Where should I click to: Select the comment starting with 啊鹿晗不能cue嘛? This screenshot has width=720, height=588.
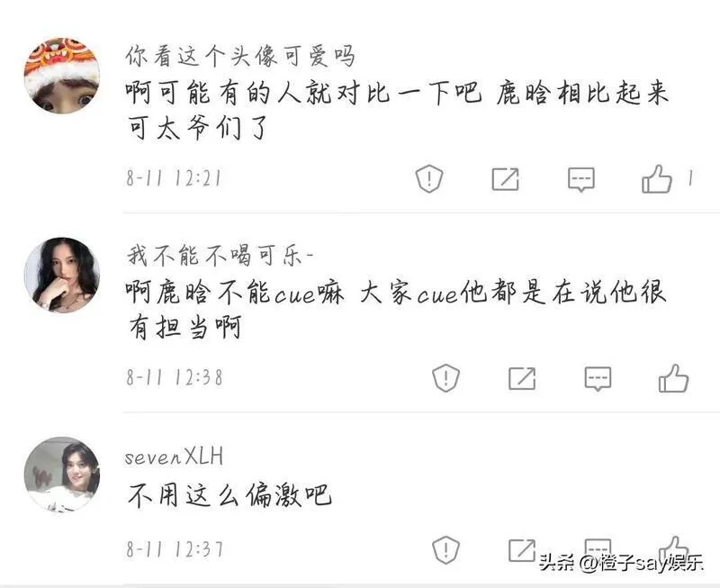click(x=396, y=309)
